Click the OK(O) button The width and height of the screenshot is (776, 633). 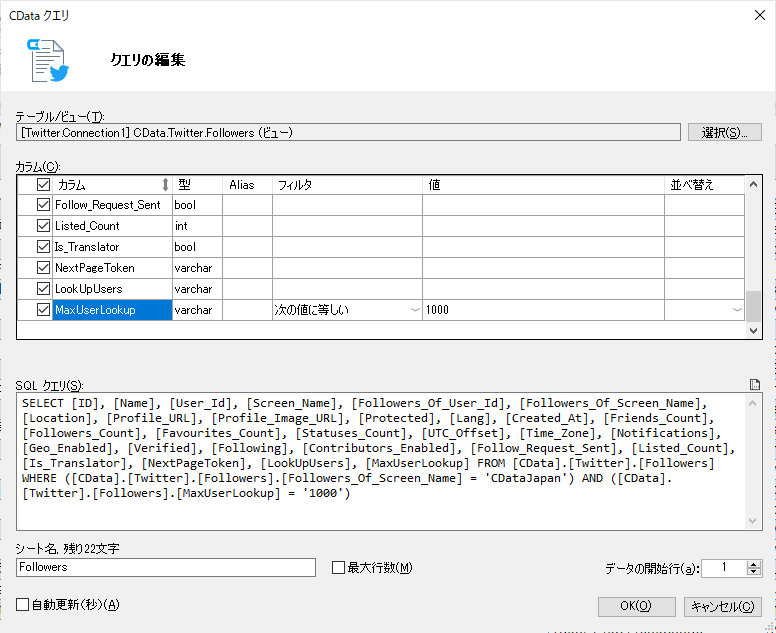coord(636,606)
